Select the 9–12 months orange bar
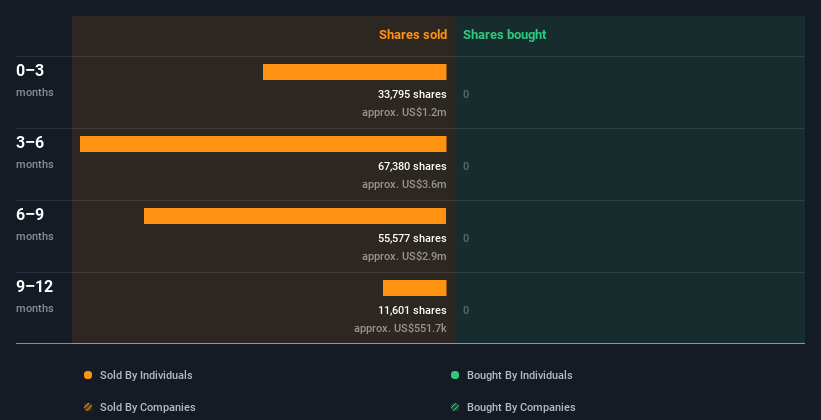This screenshot has height=420, width=821. [x=415, y=288]
